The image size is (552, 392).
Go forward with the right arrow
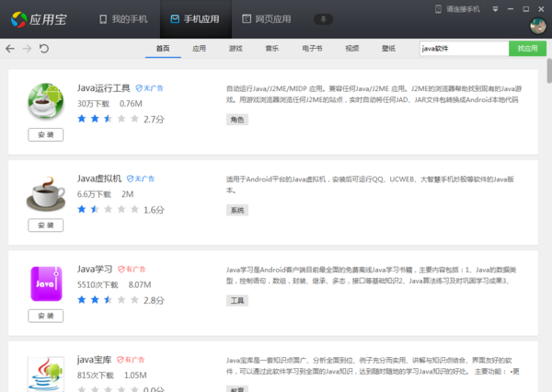27,48
